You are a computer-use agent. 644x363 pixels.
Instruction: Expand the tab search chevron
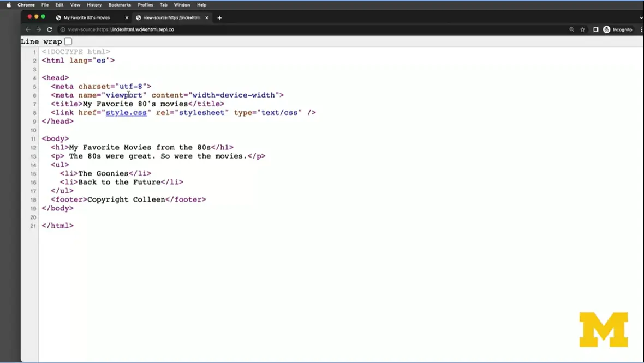[641, 17]
